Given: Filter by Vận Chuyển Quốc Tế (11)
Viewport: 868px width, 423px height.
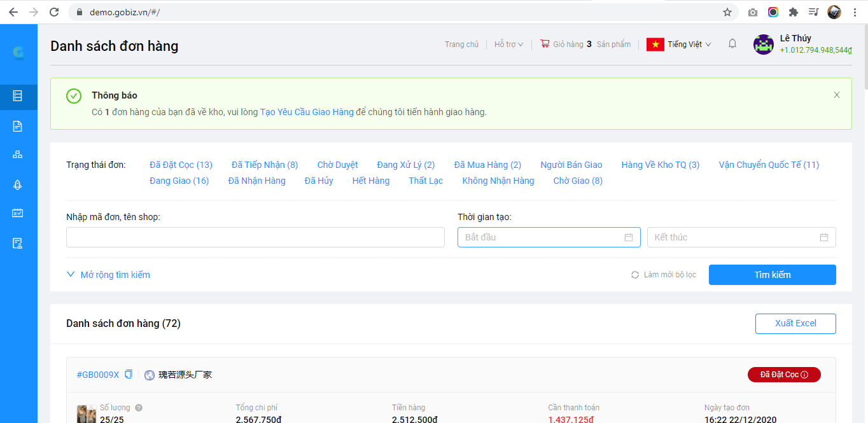Looking at the screenshot, I should click(x=769, y=165).
